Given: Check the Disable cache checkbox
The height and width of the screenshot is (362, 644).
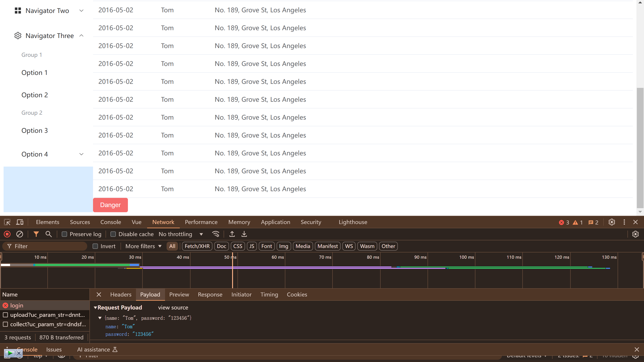Looking at the screenshot, I should point(113,234).
